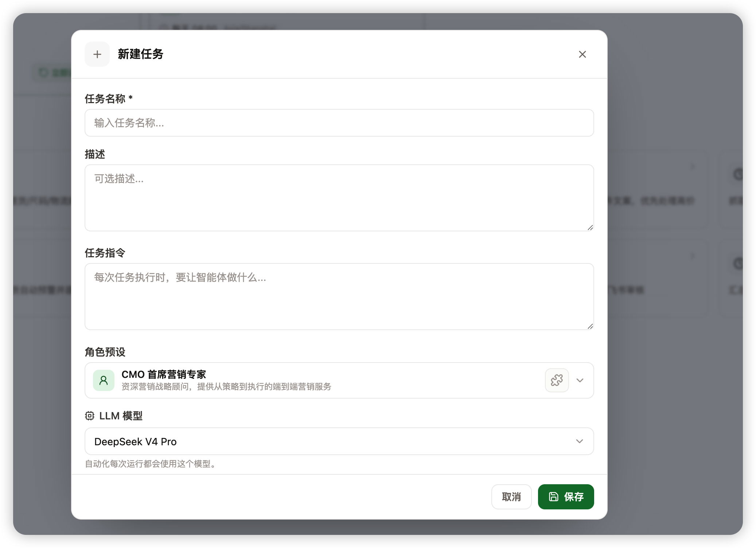Click the chip icon next to LLM 模型
This screenshot has height=548, width=756.
click(x=90, y=416)
